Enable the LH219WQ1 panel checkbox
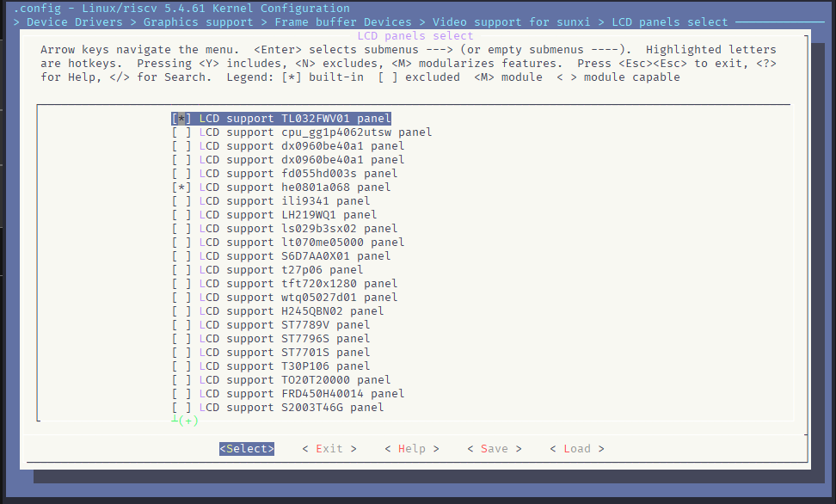Image resolution: width=836 pixels, height=504 pixels. [181, 215]
